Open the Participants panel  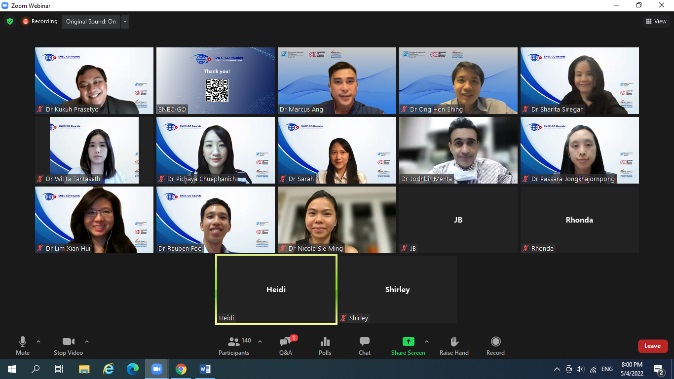pos(234,345)
